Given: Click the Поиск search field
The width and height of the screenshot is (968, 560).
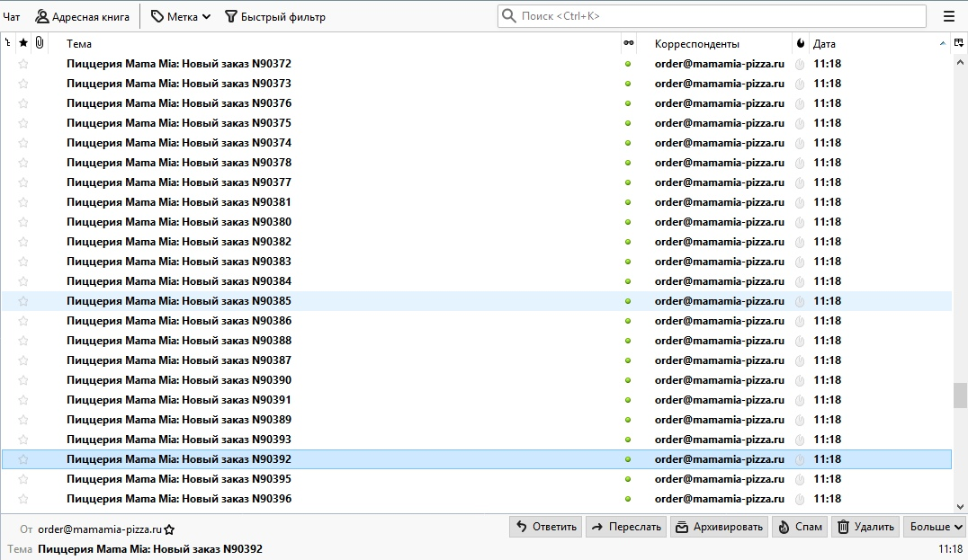Looking at the screenshot, I should pyautogui.click(x=712, y=16).
